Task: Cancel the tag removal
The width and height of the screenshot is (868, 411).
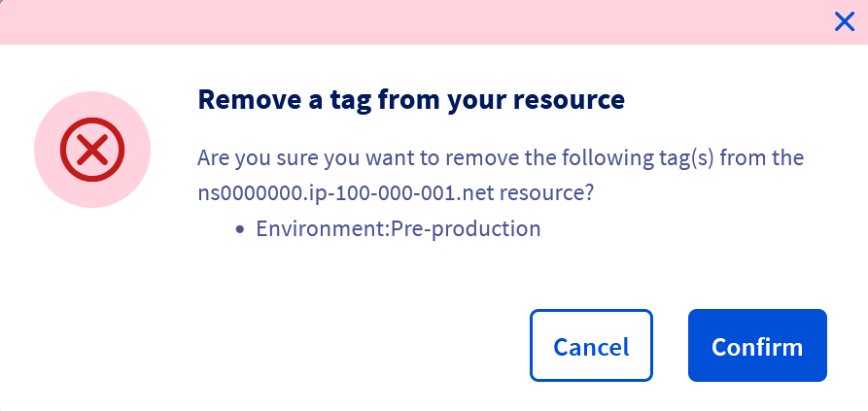Action: [x=591, y=346]
